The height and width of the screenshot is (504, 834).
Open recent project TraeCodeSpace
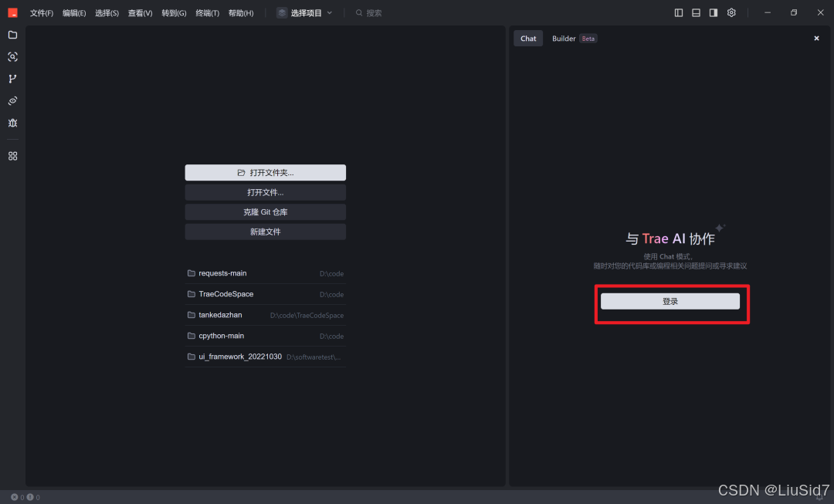pyautogui.click(x=266, y=294)
